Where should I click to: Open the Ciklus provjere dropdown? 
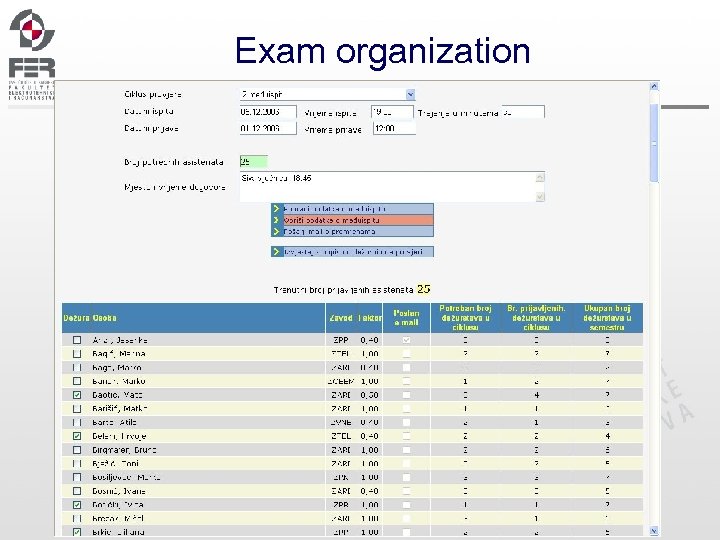327,94
